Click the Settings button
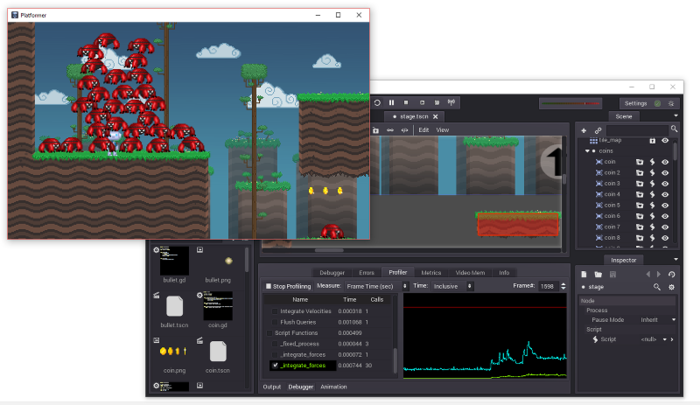The image size is (700, 405). pyautogui.click(x=635, y=103)
